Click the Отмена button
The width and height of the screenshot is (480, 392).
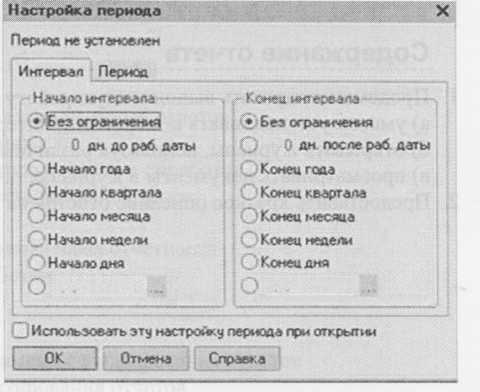pos(146,358)
